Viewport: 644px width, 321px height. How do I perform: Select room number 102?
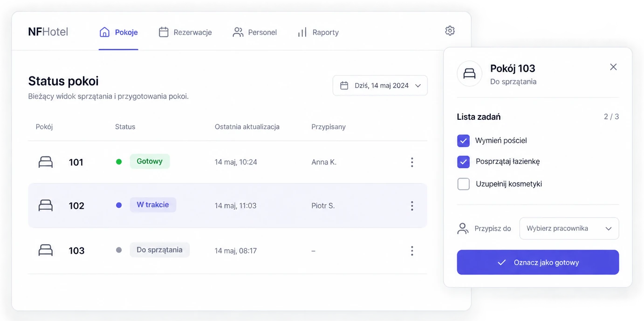76,206
